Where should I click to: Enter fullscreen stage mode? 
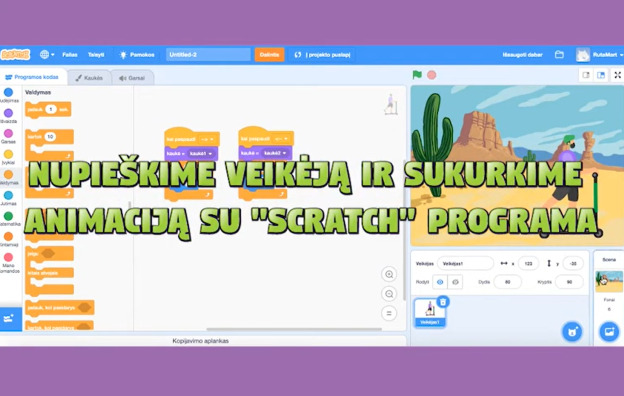pyautogui.click(x=617, y=75)
